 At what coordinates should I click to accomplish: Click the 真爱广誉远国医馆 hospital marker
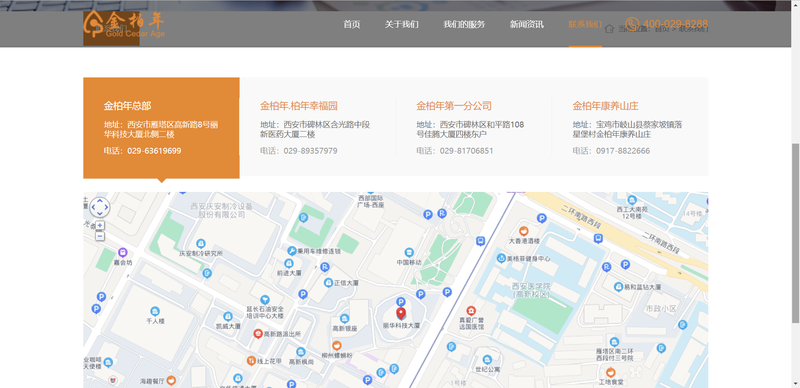(x=471, y=310)
